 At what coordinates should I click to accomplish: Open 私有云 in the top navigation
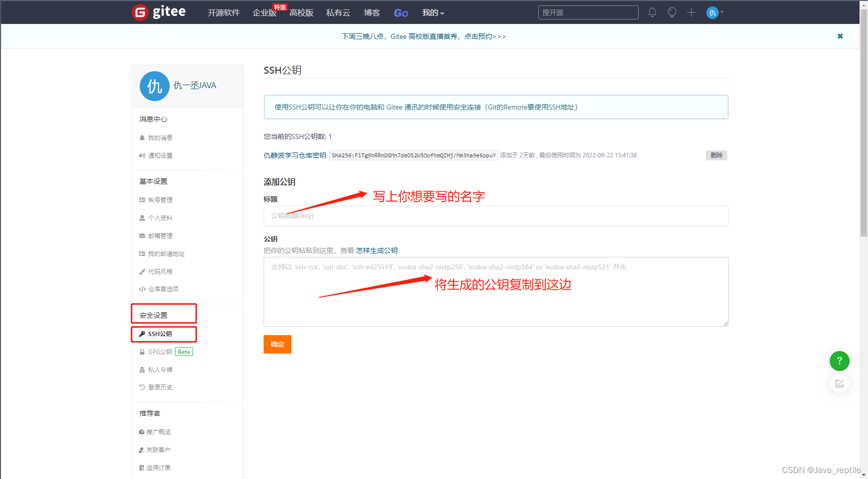(338, 13)
